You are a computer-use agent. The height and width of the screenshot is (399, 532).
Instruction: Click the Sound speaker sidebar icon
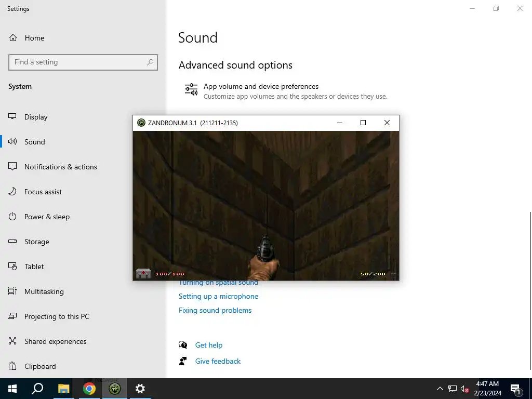12,141
